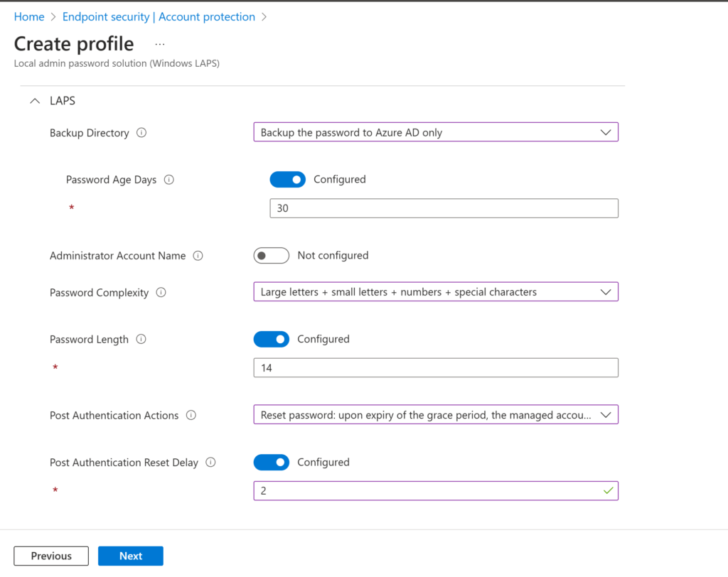Click info icon next to Backup Directory

141,133
